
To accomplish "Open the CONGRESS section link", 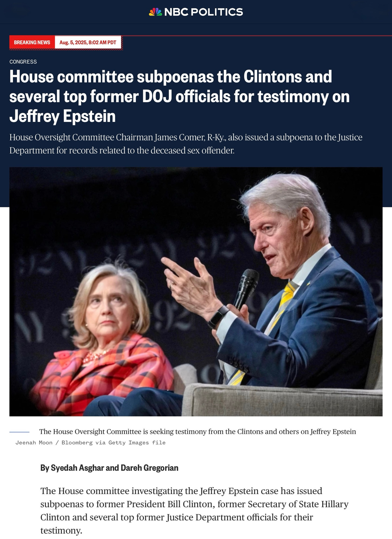I will pyautogui.click(x=23, y=62).
